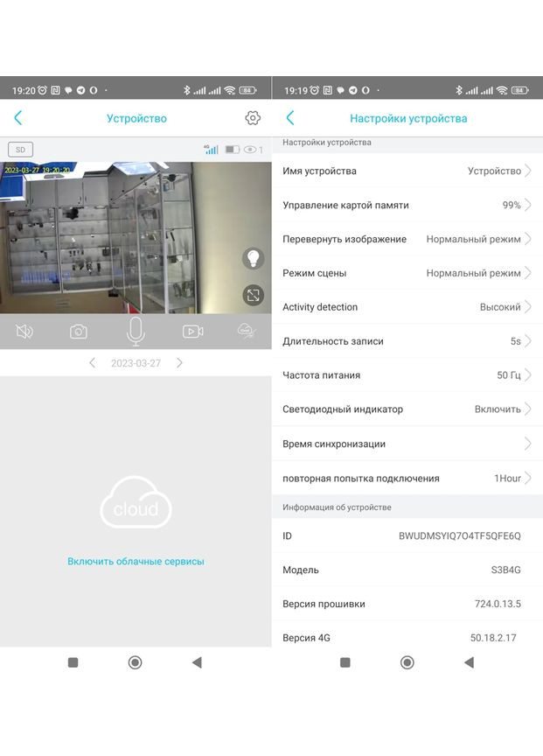The height and width of the screenshot is (756, 543).
Task: Tap the device ID BWUDMSYIQ7O4TF5QFE6Q
Action: pyautogui.click(x=460, y=536)
